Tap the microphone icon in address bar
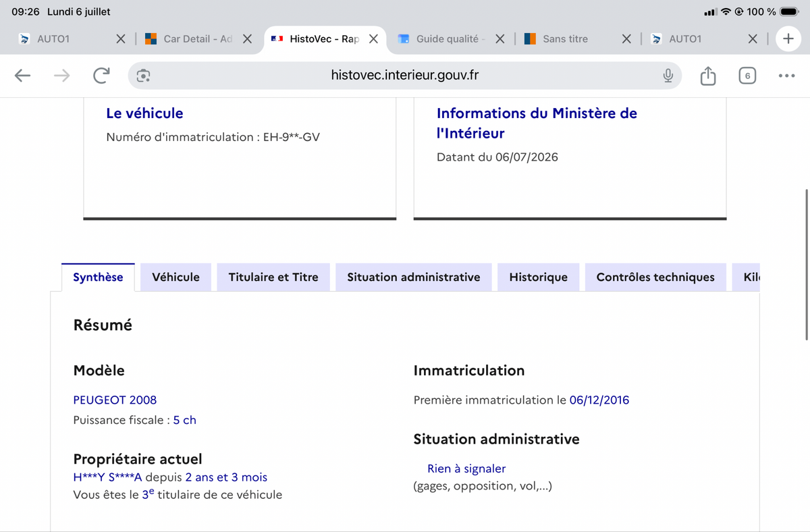The image size is (810, 532). [x=668, y=76]
